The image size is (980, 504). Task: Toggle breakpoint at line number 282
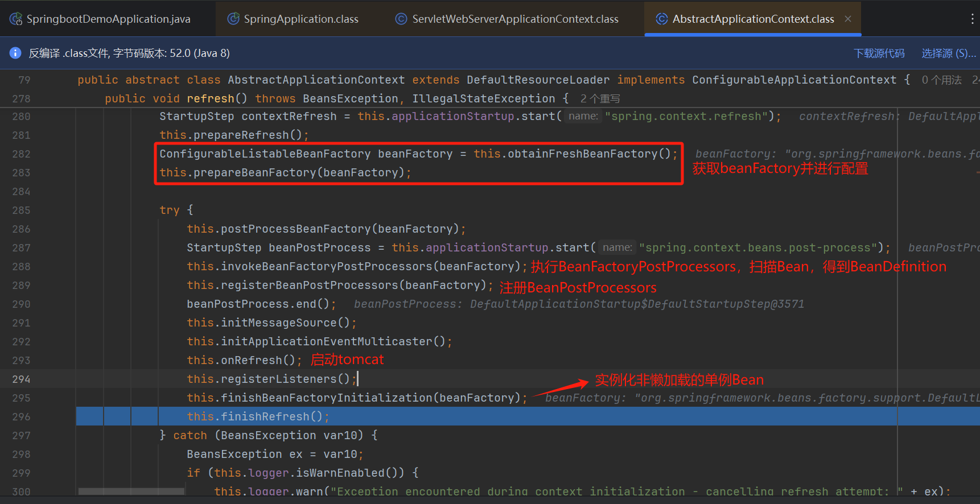21,154
